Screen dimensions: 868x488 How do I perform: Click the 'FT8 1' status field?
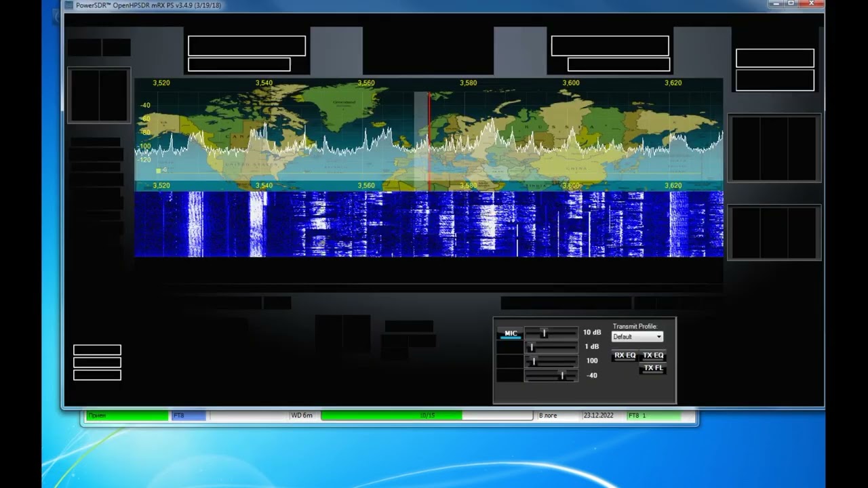pos(654,415)
